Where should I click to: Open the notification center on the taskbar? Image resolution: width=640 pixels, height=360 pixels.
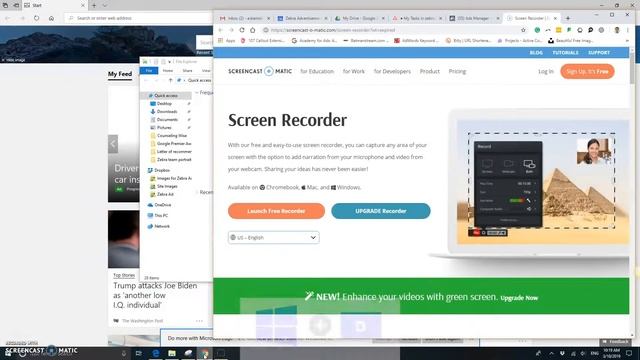(629, 353)
